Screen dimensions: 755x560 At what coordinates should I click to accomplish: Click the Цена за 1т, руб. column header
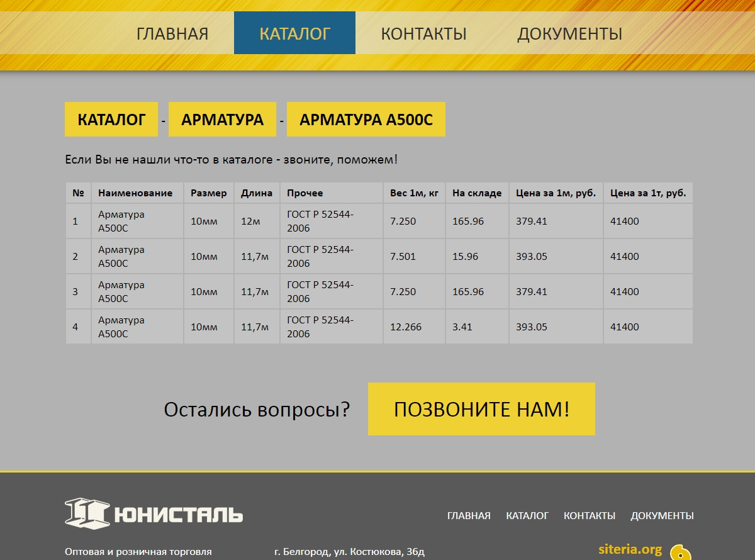[648, 193]
